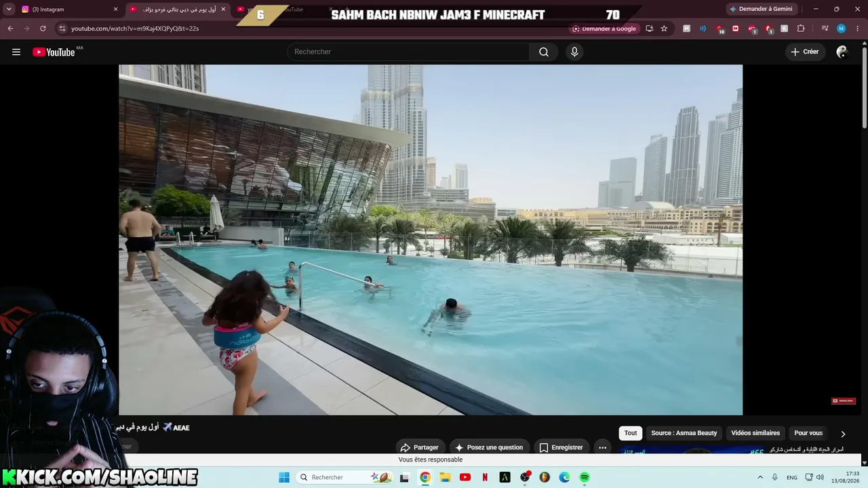Click the YouTube search magnifier button

coord(544,52)
